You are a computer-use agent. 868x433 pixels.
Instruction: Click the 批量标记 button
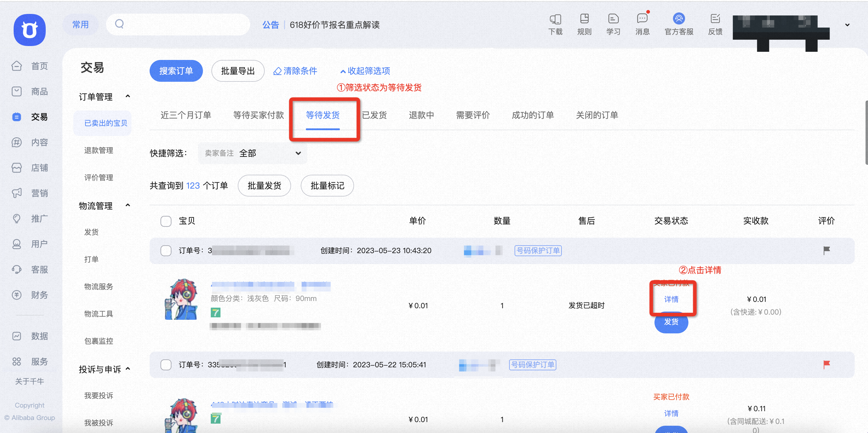(x=327, y=185)
